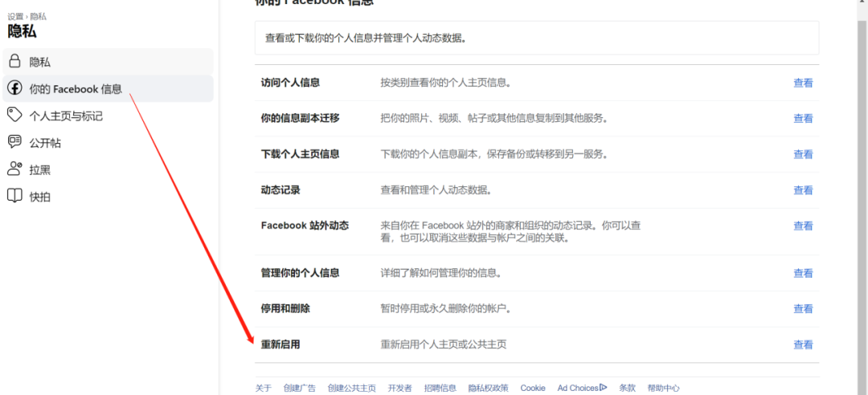The height and width of the screenshot is (395, 868).
Task: Click 查看 for 你的信息副本迁移
Action: pyautogui.click(x=803, y=118)
